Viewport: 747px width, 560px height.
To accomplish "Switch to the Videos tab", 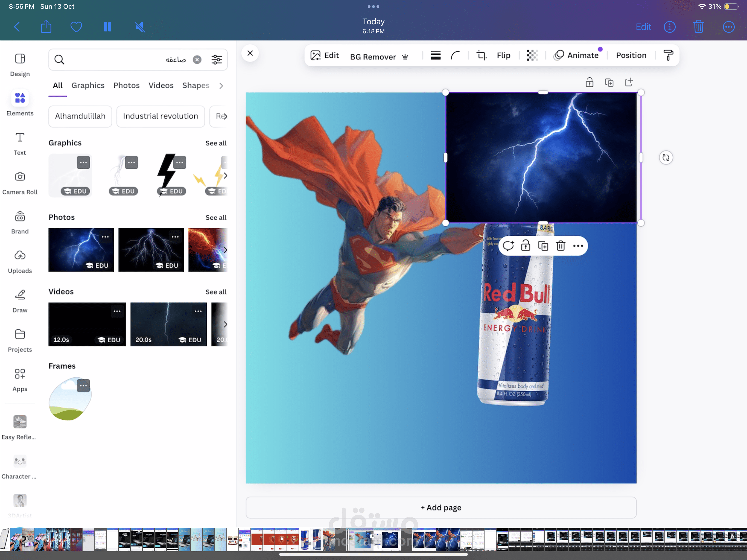I will (x=161, y=86).
